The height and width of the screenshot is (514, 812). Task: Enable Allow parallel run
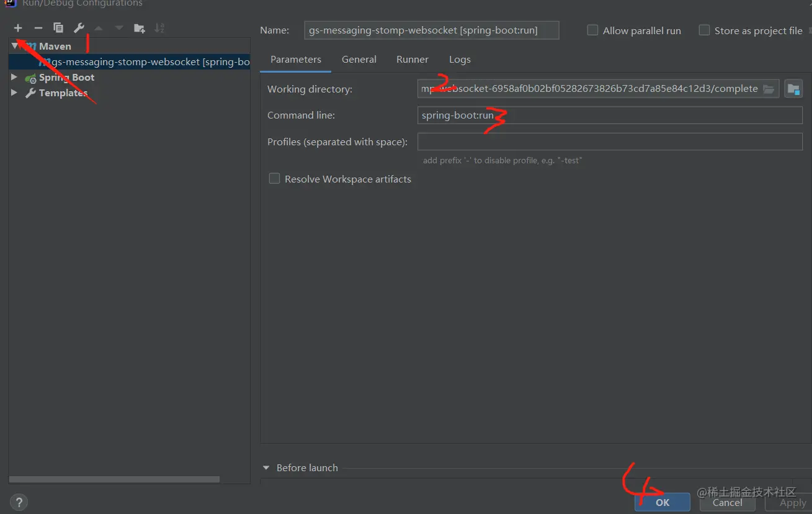point(592,30)
